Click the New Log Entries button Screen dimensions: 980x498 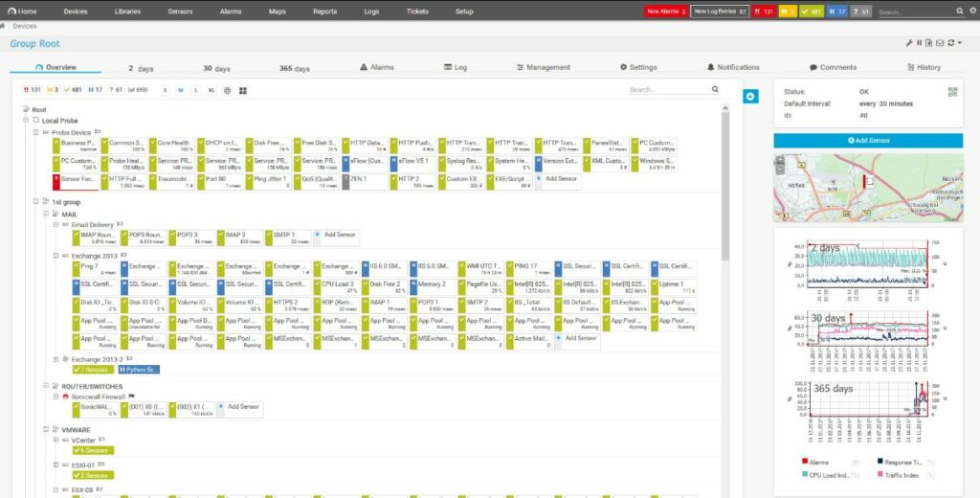[x=720, y=11]
